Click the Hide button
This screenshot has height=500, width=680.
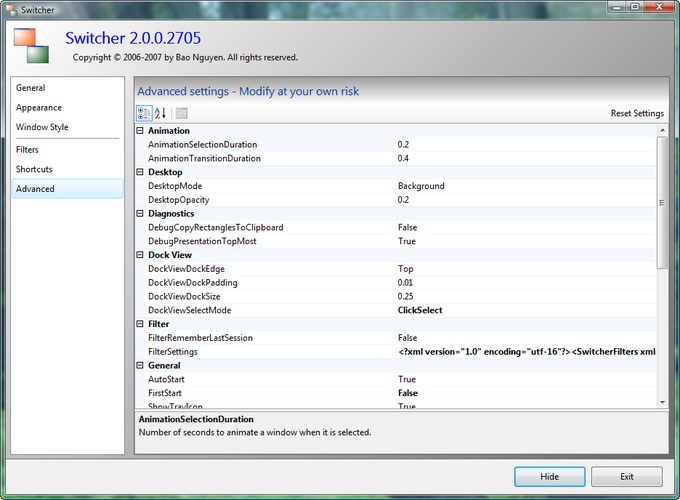[x=549, y=477]
